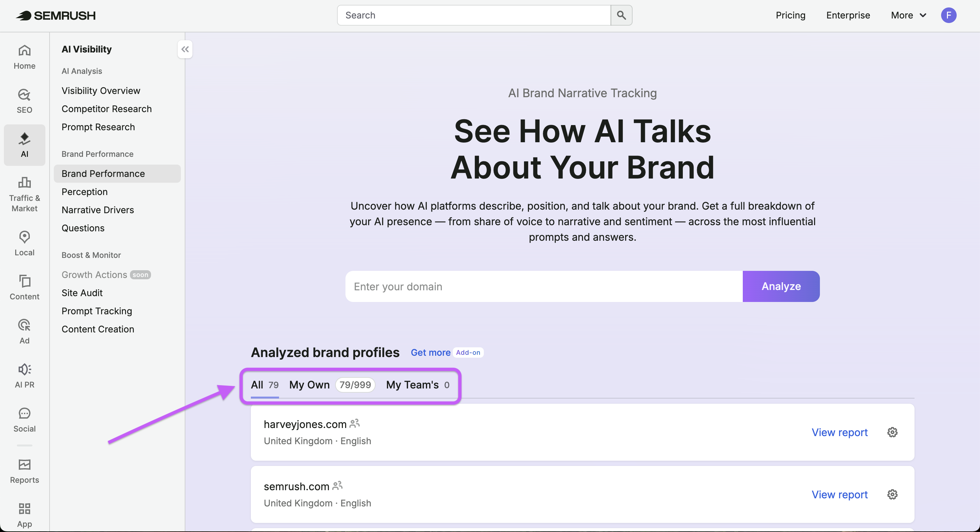Image resolution: width=980 pixels, height=532 pixels.
Task: Focus the Enter your domain field
Action: [x=544, y=286]
